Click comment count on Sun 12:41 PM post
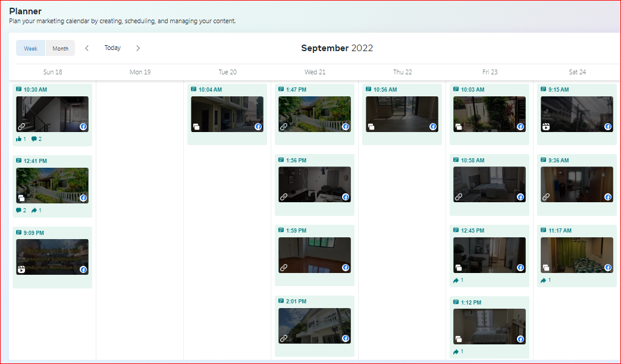 (x=21, y=211)
